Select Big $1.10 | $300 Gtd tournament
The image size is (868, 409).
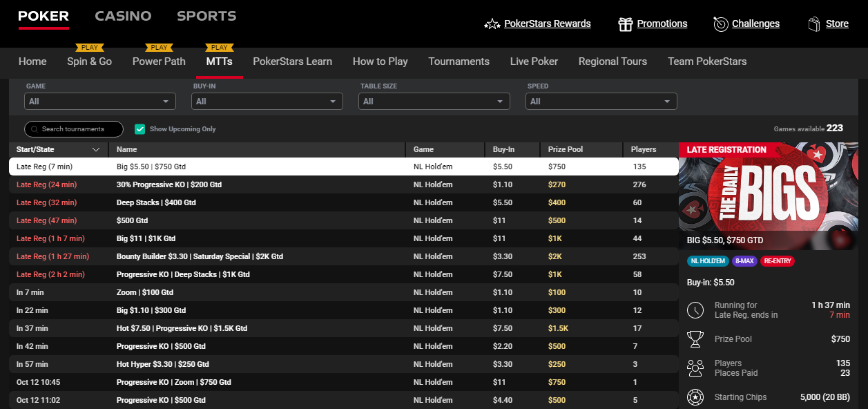pyautogui.click(x=151, y=310)
